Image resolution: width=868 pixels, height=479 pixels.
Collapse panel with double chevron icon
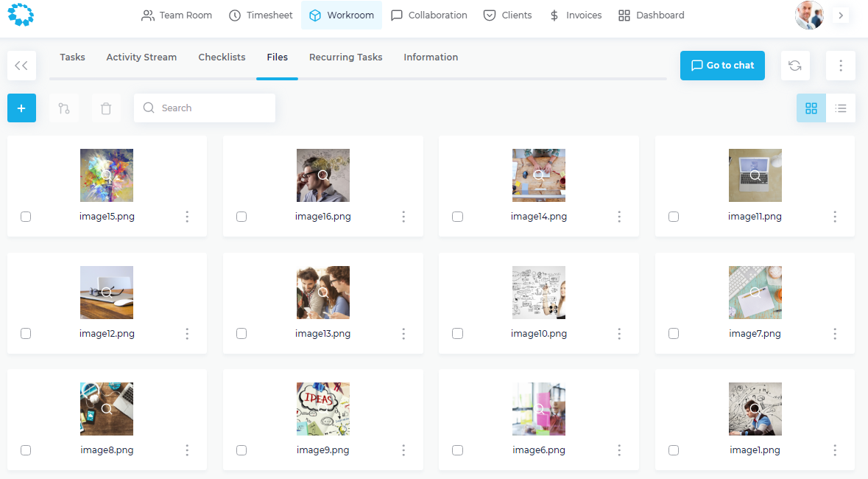[x=21, y=66]
